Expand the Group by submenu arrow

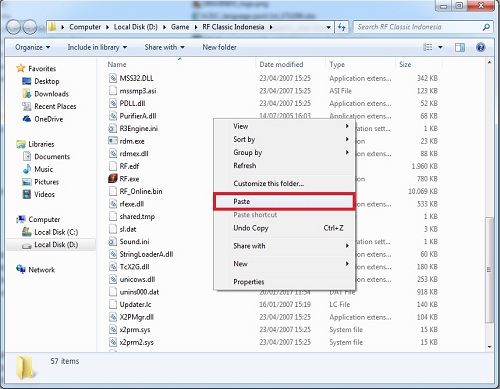click(x=347, y=152)
